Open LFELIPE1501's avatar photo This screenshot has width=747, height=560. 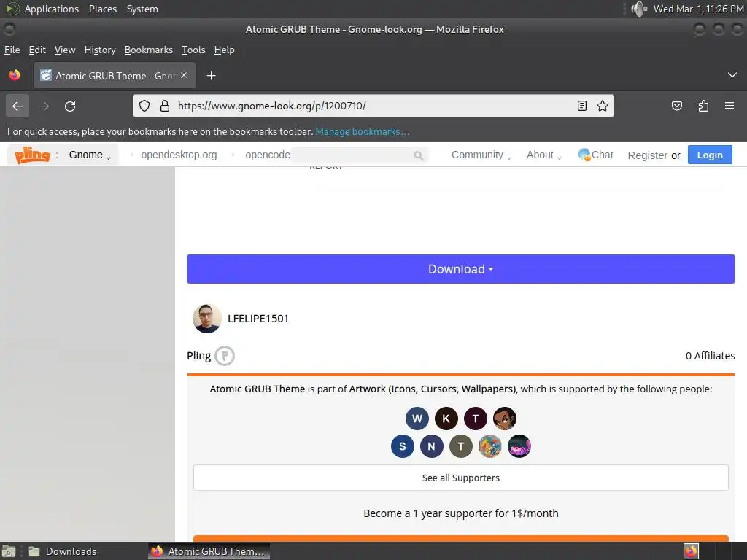click(x=206, y=319)
